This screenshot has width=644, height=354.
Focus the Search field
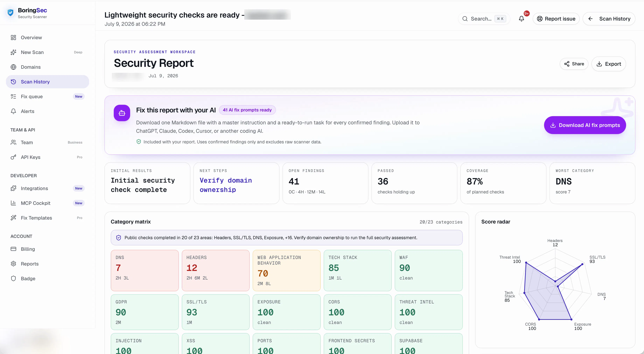point(484,19)
